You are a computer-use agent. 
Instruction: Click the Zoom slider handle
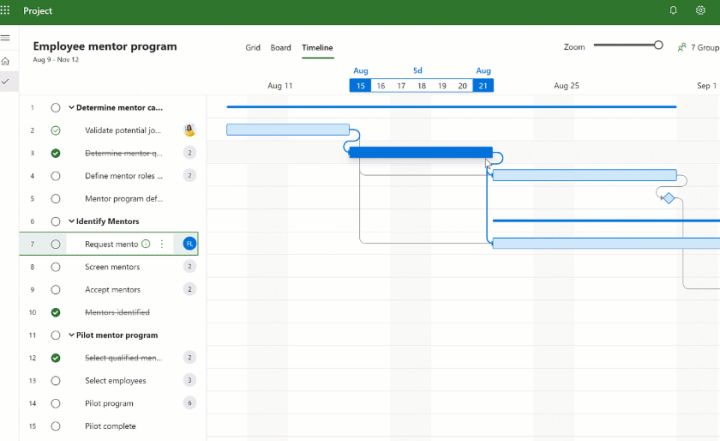coord(658,44)
